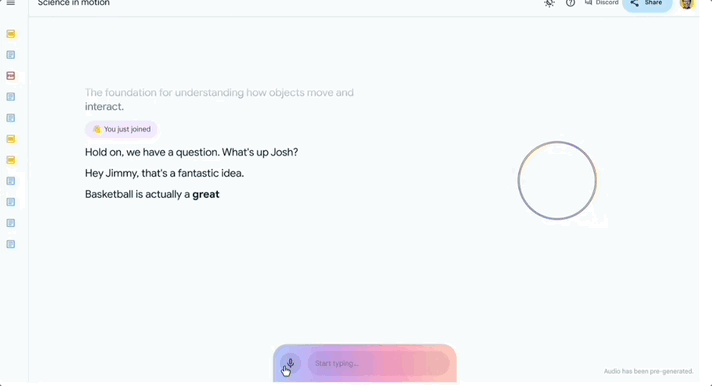This screenshot has width=712, height=386.
Task: Open the help question mark icon
Action: [x=570, y=3]
